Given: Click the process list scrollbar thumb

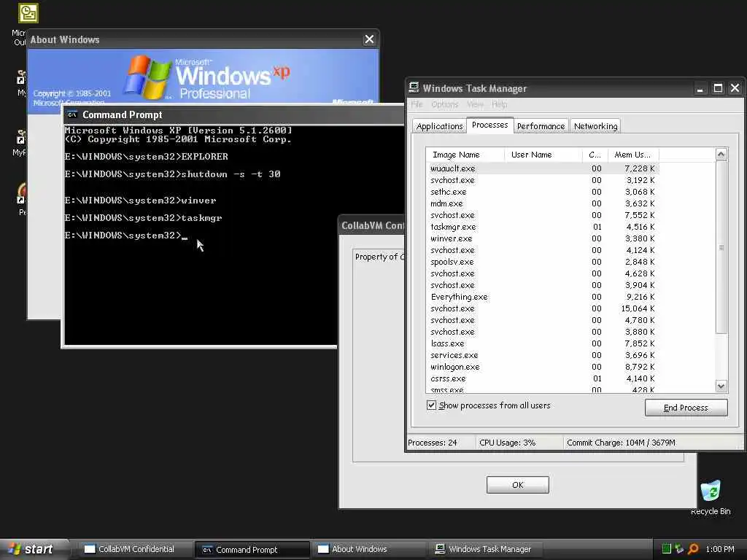Looking at the screenshot, I should pyautogui.click(x=721, y=247).
